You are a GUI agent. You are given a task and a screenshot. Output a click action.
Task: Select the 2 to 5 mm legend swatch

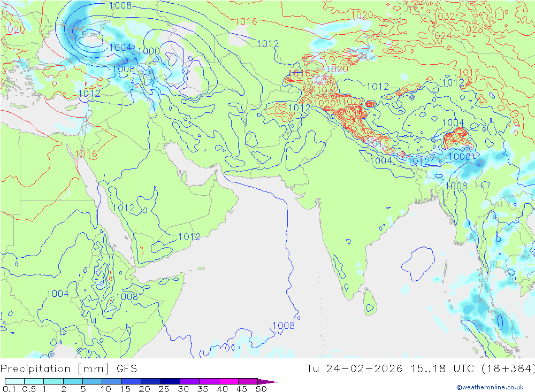[73, 381]
